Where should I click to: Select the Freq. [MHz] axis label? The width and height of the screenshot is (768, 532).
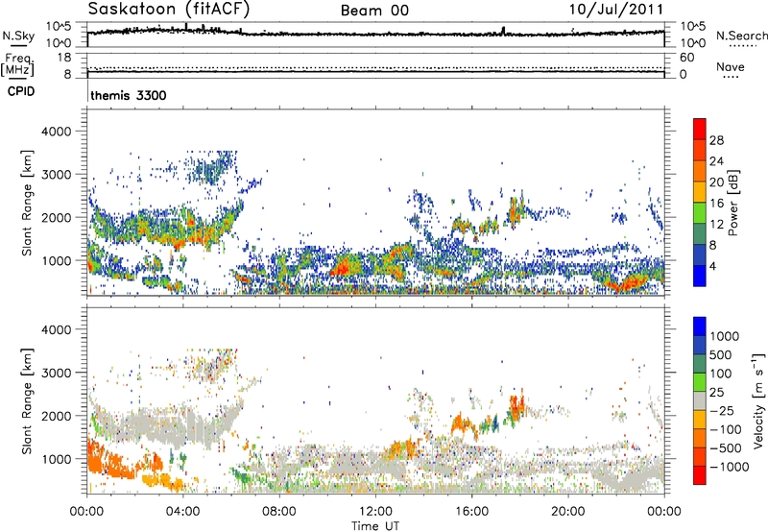click(17, 64)
